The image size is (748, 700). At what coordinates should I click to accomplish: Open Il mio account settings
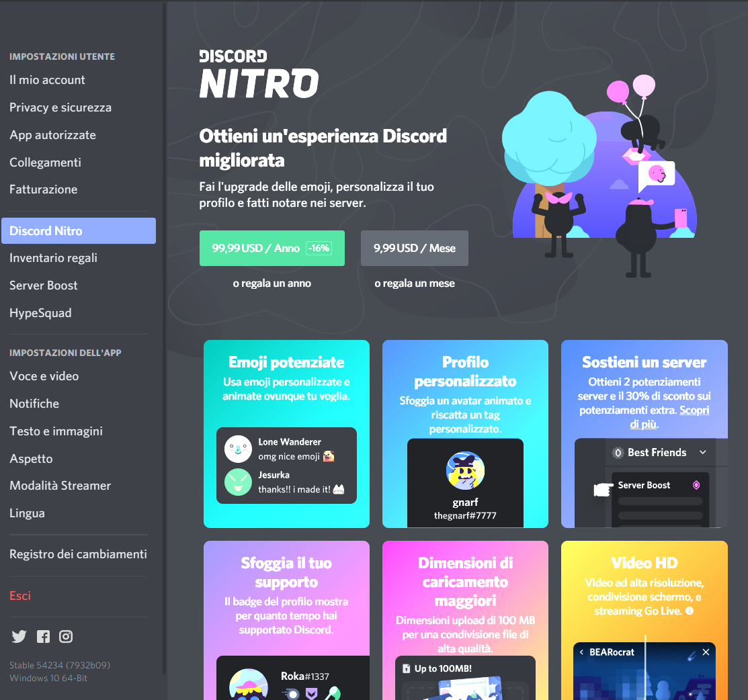pyautogui.click(x=47, y=80)
